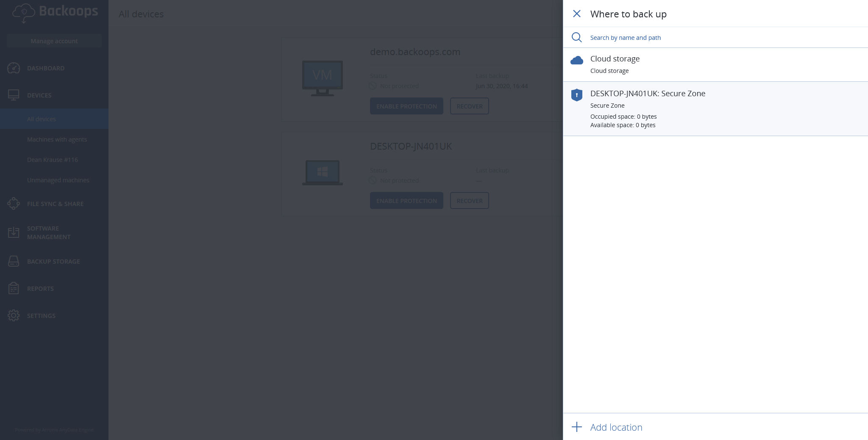
Task: Click the search magnifier icon
Action: [576, 37]
